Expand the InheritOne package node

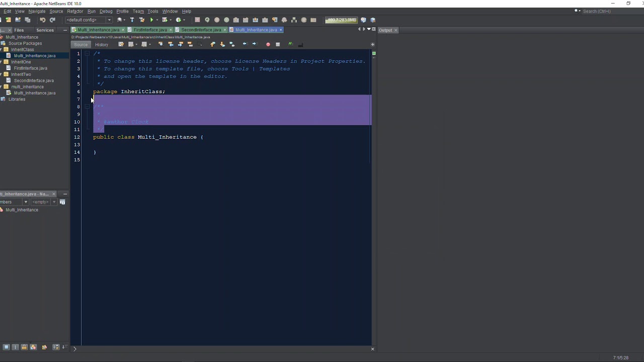2,62
